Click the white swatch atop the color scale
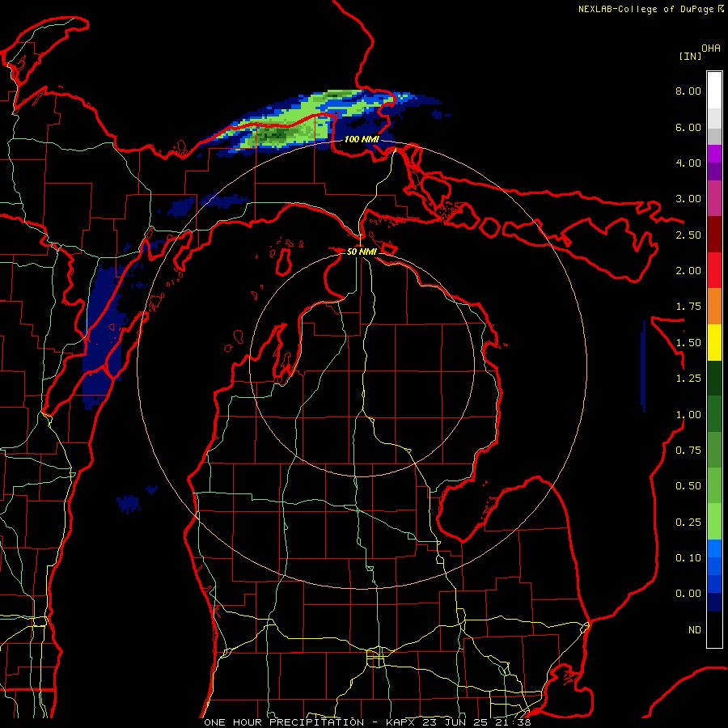Image resolution: width=728 pixels, height=728 pixels. pyautogui.click(x=714, y=91)
